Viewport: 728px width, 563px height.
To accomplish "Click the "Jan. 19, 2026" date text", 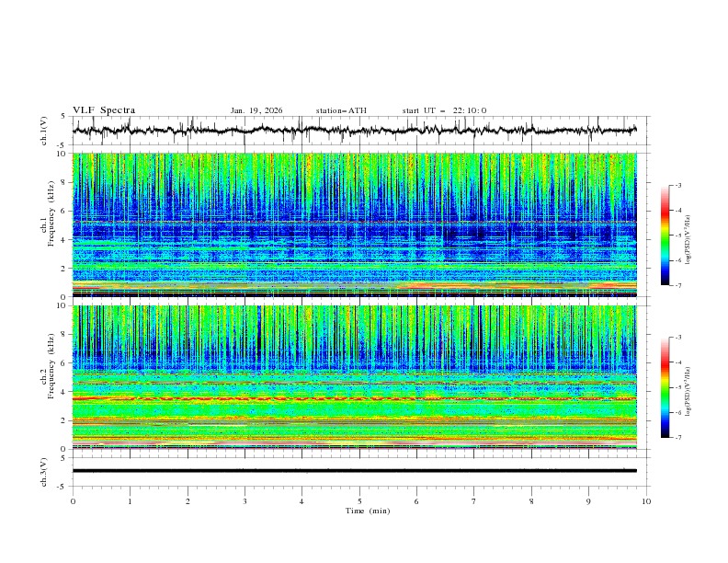I will click(x=256, y=110).
